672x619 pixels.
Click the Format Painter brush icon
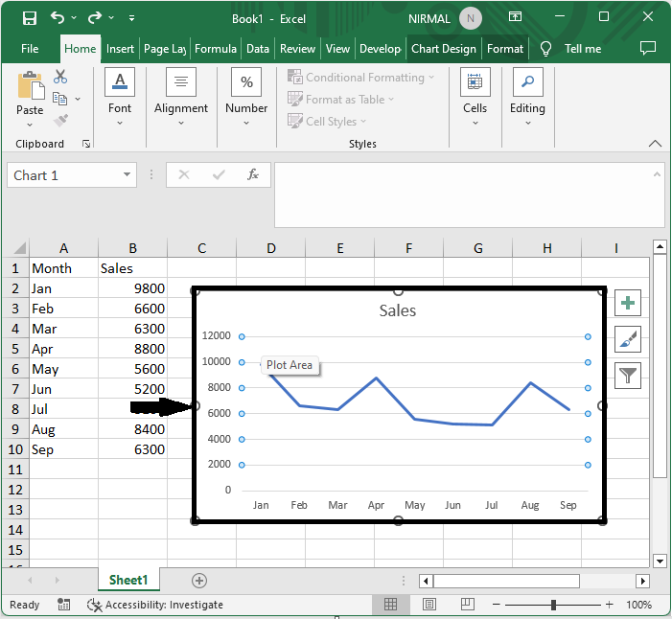60,121
